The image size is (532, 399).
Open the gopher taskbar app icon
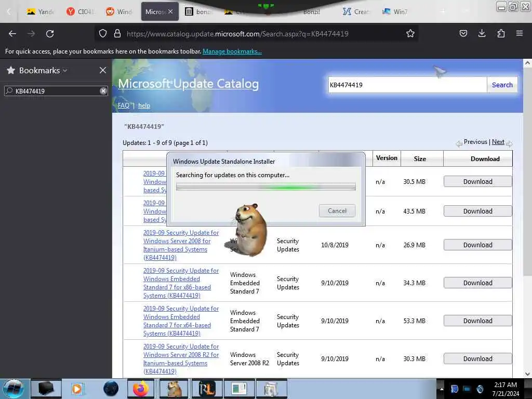(174, 389)
